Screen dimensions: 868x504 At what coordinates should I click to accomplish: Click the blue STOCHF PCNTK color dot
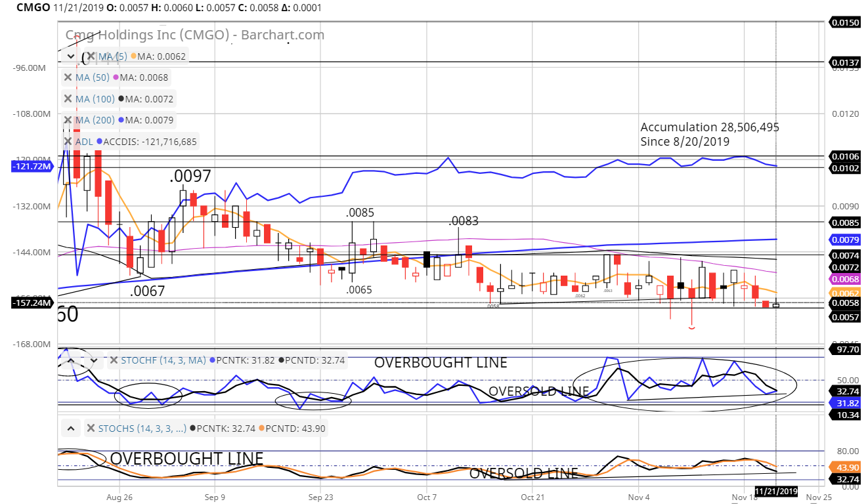tap(211, 360)
